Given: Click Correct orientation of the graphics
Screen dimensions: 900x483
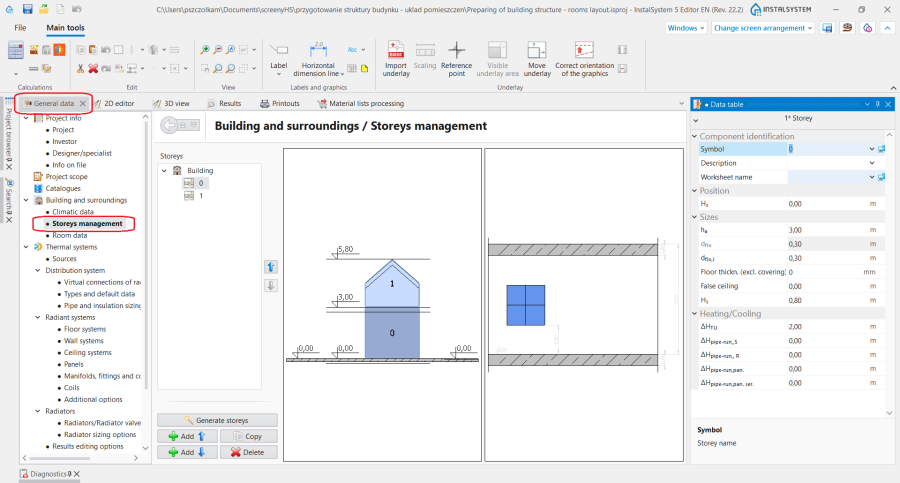Looking at the screenshot, I should (x=584, y=59).
